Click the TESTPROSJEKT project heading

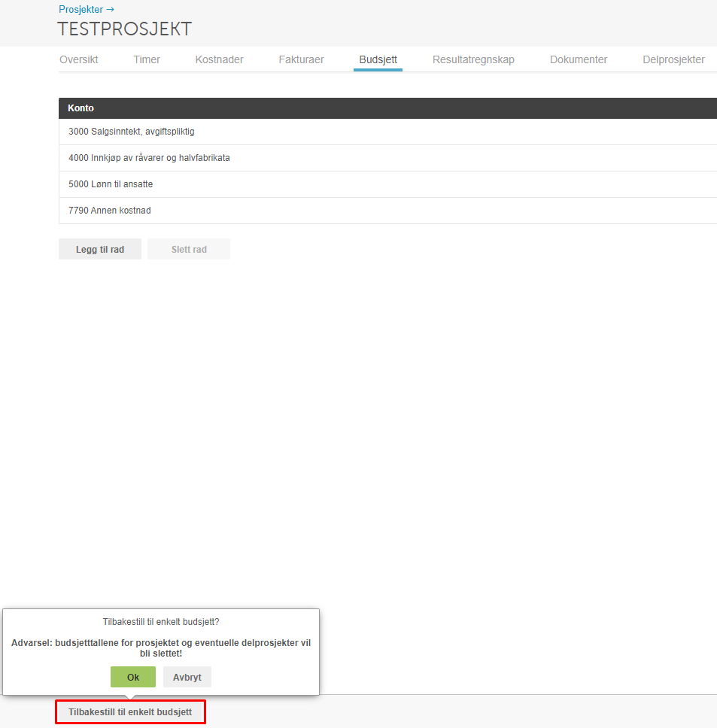coord(124,29)
